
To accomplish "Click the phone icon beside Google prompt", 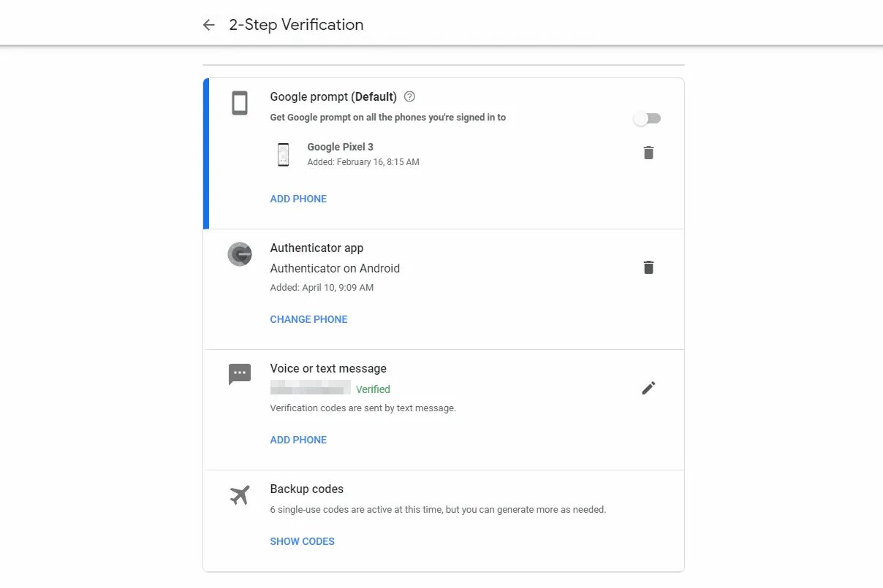I will click(240, 103).
